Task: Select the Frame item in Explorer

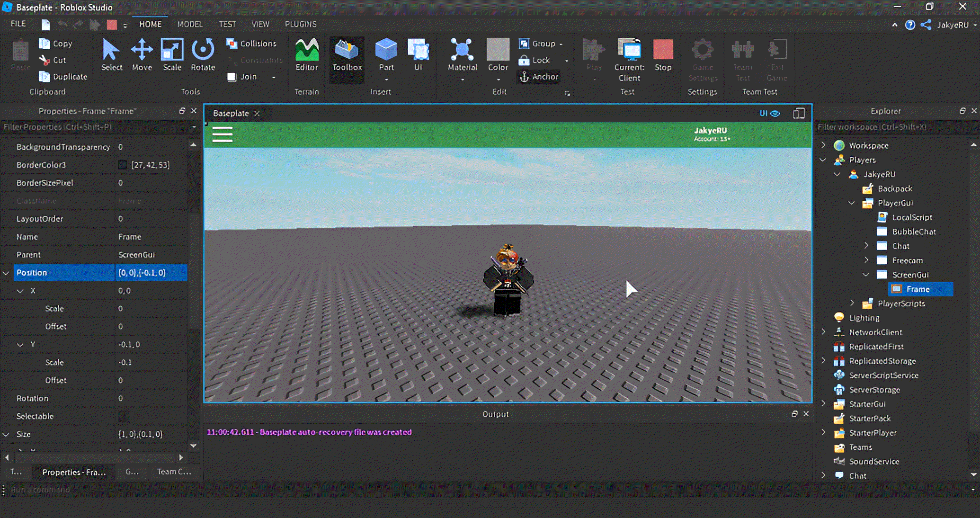Action: click(920, 289)
